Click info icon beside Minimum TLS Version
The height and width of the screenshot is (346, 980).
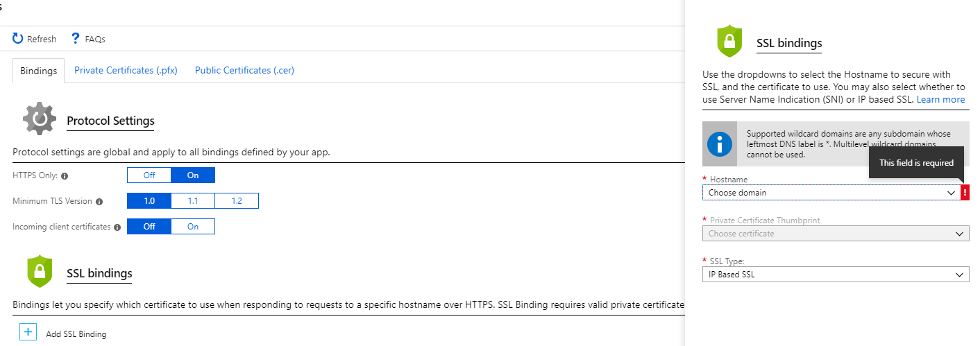99,202
